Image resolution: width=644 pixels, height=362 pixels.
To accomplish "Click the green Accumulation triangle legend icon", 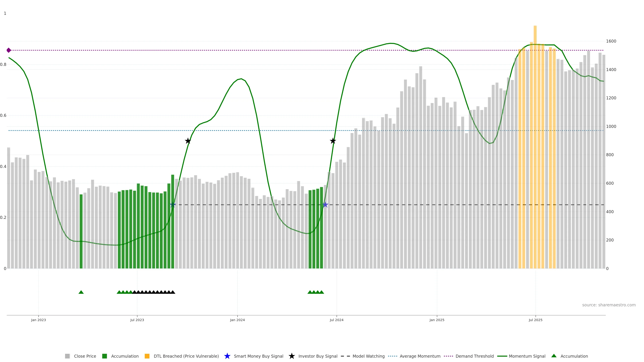I will click(x=554, y=356).
